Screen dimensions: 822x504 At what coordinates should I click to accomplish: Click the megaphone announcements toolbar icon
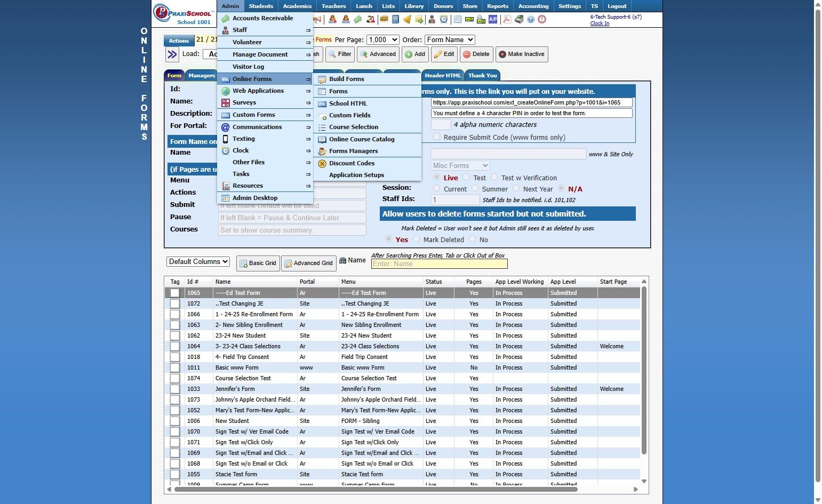pyautogui.click(x=318, y=19)
